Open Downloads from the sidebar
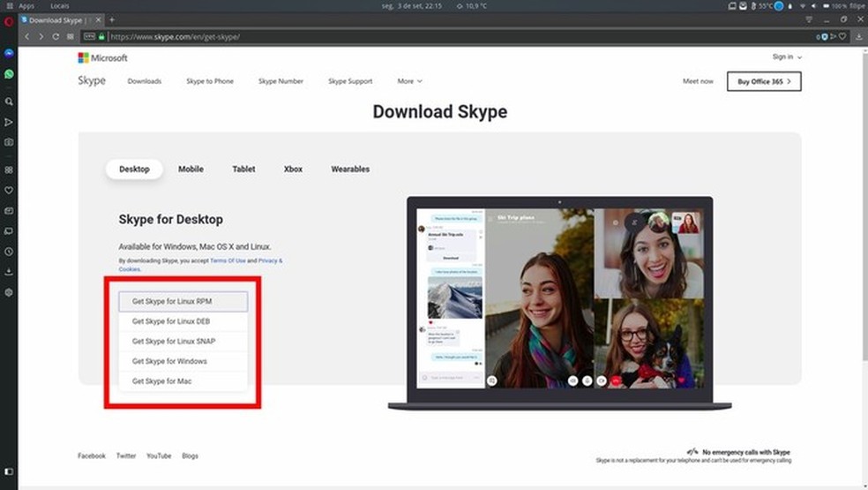This screenshot has width=868, height=490. point(9,272)
